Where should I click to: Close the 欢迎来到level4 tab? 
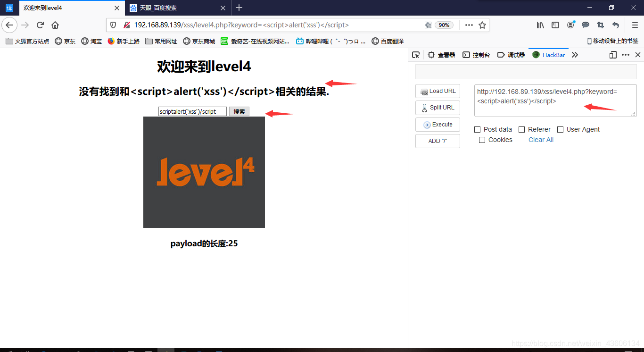116,8
